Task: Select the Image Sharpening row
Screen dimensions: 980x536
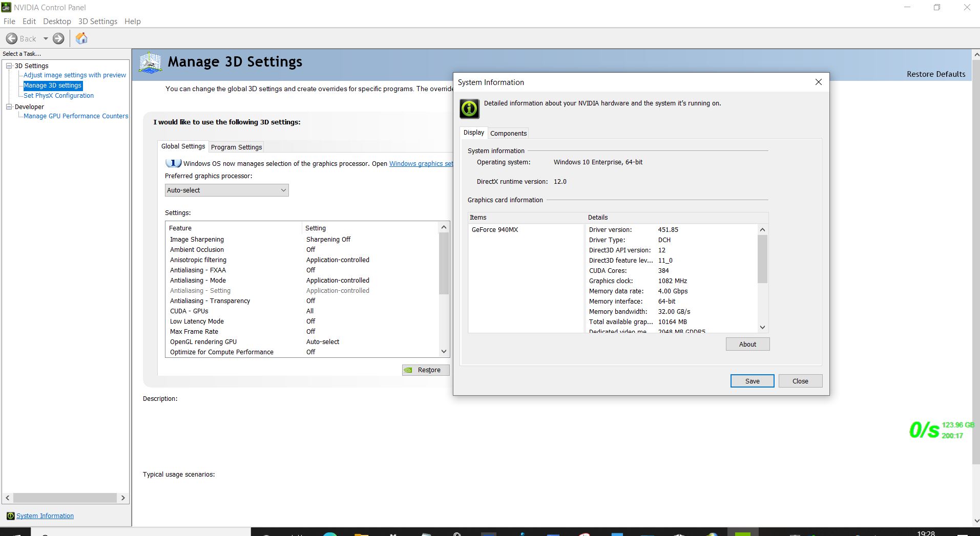Action: tap(302, 240)
